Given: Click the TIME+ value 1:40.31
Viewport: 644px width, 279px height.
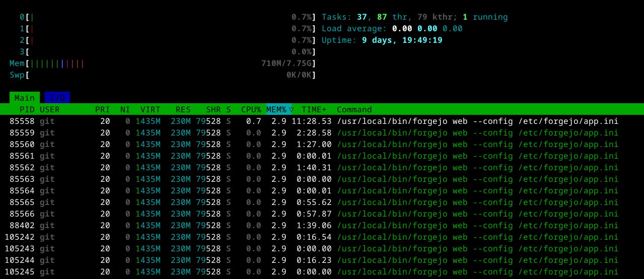Looking at the screenshot, I should (314, 167).
